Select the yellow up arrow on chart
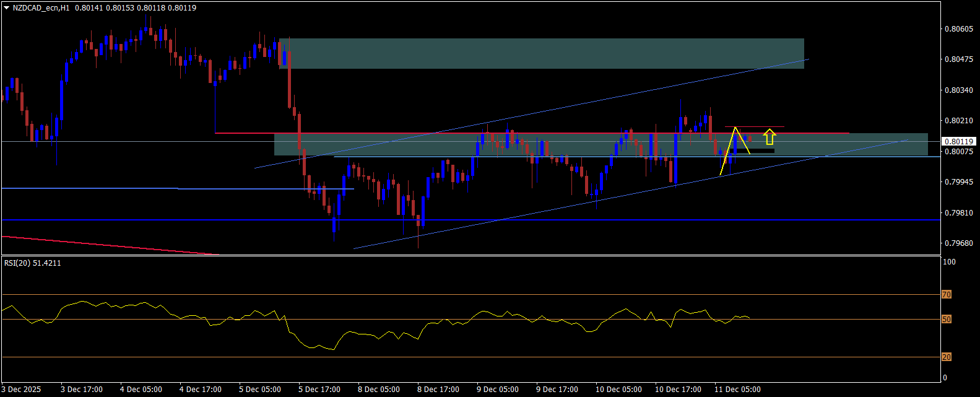Viewport: 980px width, 397px height. [x=769, y=136]
